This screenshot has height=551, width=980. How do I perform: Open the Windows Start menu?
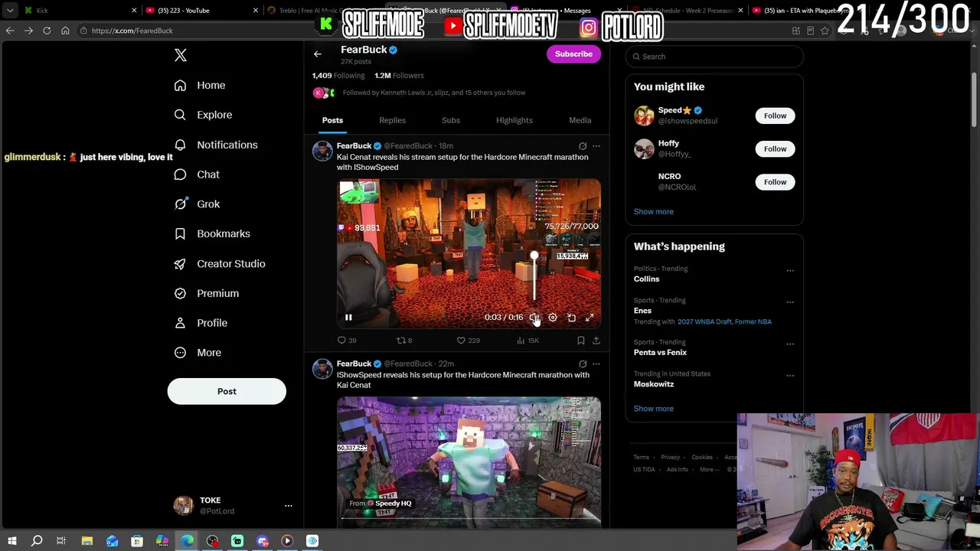point(11,541)
